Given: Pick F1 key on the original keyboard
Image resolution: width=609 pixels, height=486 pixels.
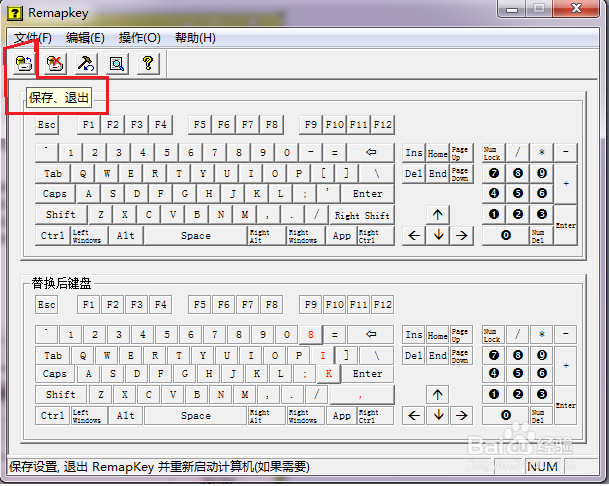Looking at the screenshot, I should tap(89, 125).
